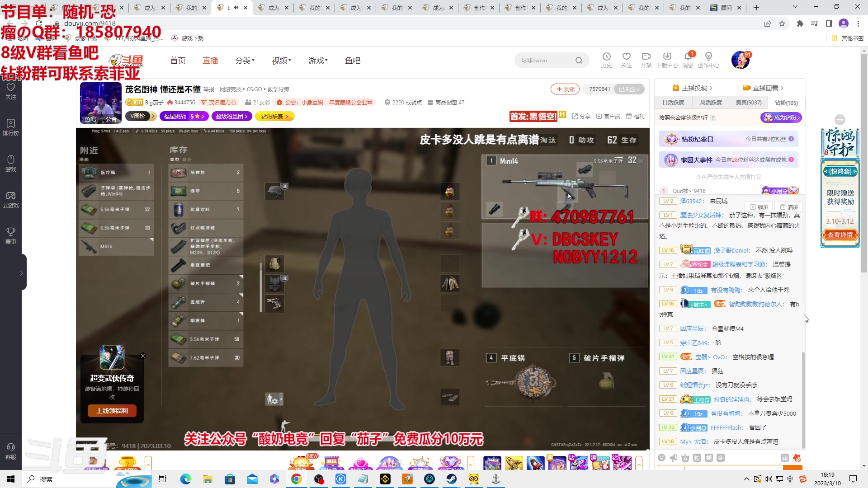Viewport: 868px width, 488px height.
Task: Click the + 友邻 button
Action: coord(565,89)
